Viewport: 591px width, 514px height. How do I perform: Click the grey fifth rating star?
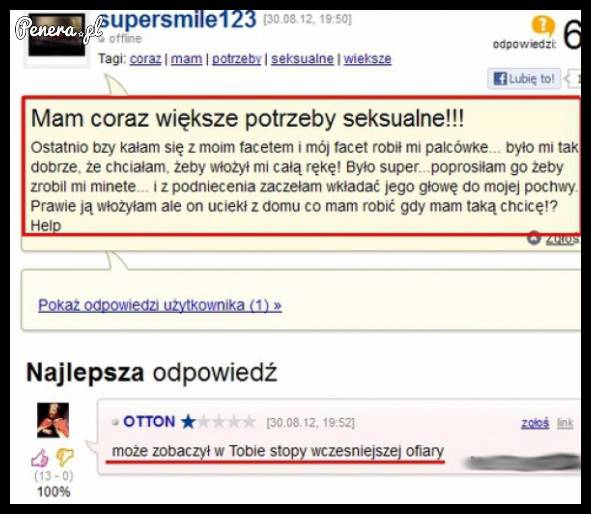tap(248, 422)
